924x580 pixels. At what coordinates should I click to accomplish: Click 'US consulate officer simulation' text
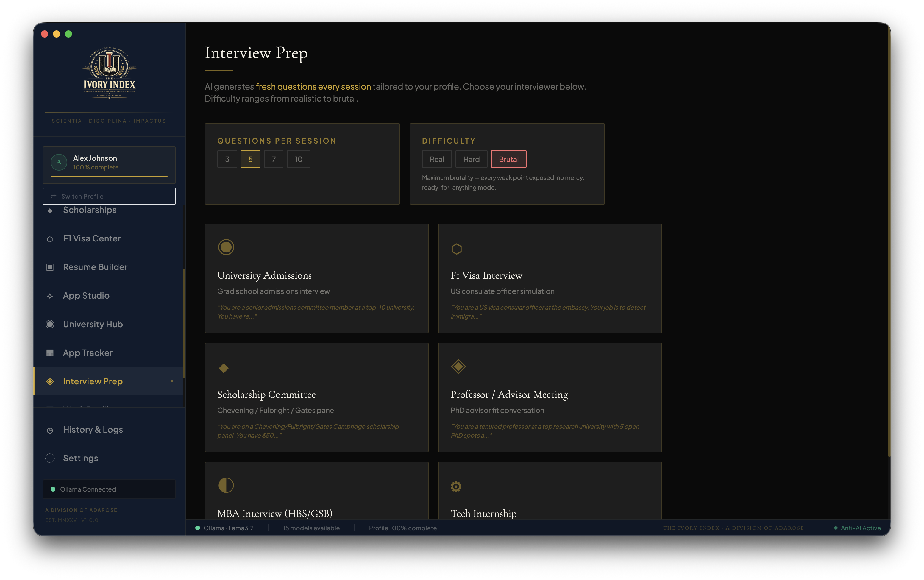[x=502, y=291]
